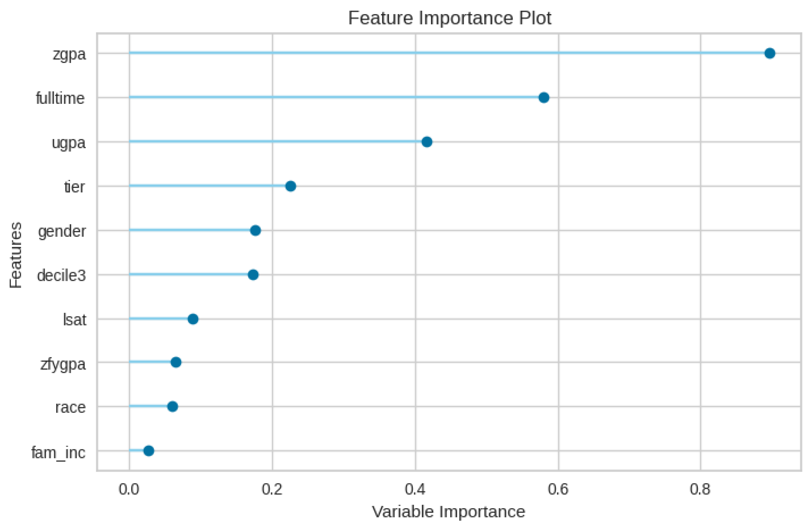Screen dimensions: 812x526
Task: Click the zgpa data point marker
Action: tap(770, 53)
